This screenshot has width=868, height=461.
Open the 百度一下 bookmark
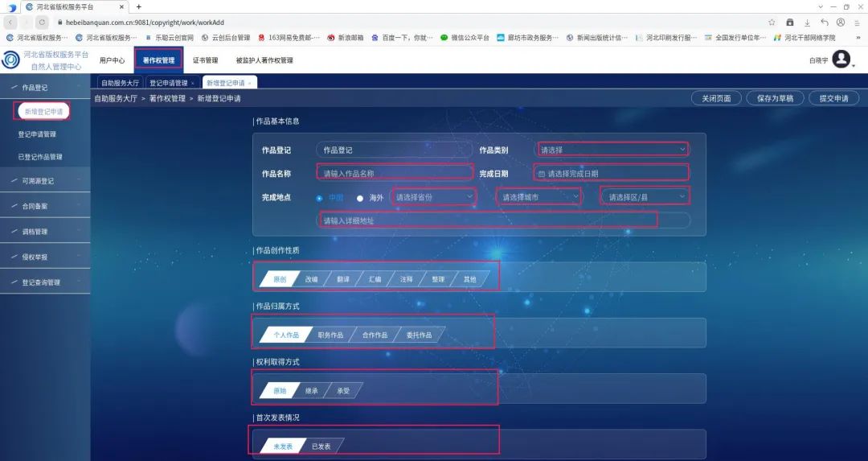[x=403, y=38]
